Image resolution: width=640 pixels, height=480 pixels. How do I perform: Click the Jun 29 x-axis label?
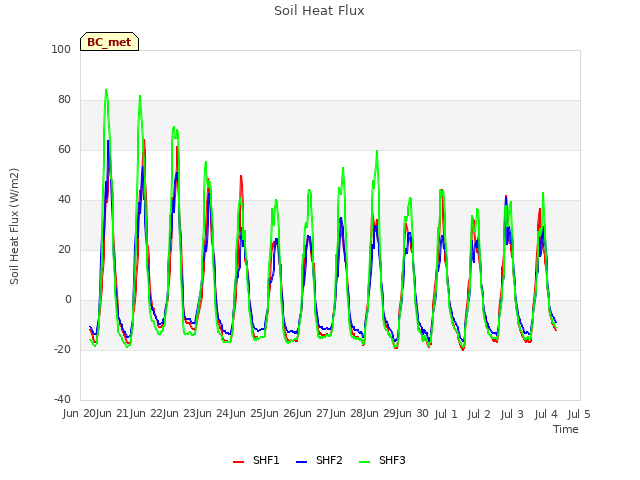380,414
